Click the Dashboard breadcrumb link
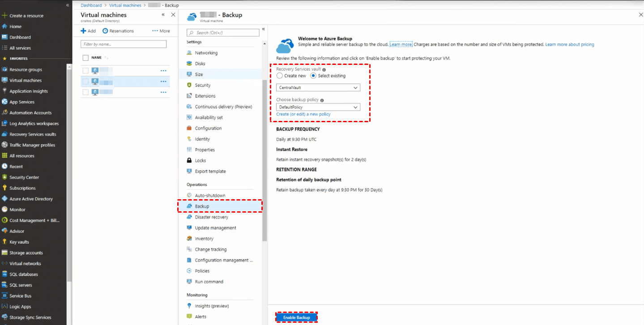644x325 pixels. tap(91, 5)
